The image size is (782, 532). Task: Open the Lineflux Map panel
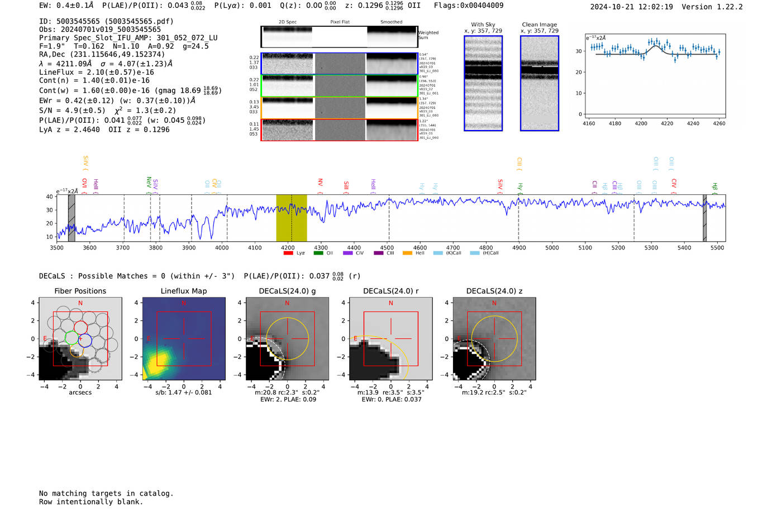(x=184, y=339)
